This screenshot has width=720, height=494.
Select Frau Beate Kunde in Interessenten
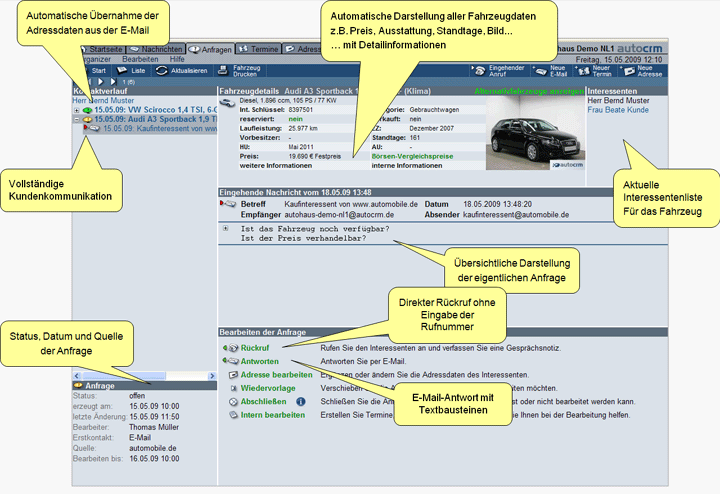[618, 110]
